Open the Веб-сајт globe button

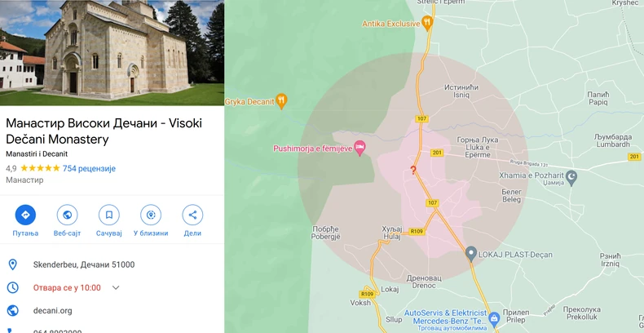point(68,215)
